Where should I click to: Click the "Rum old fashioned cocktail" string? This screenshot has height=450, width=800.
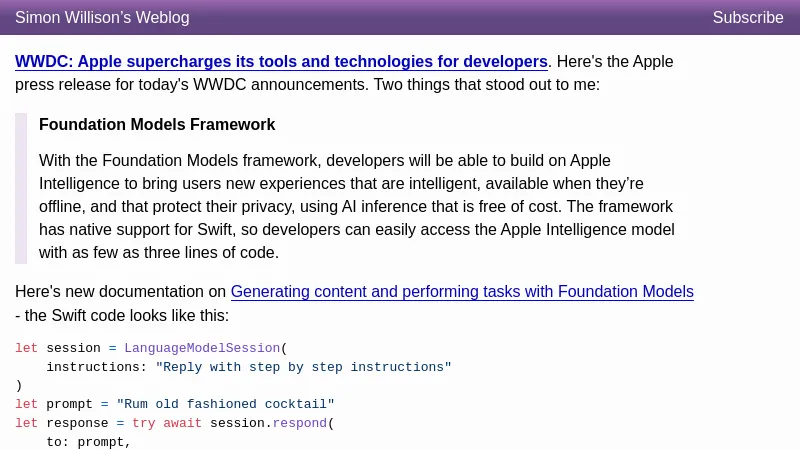226,404
